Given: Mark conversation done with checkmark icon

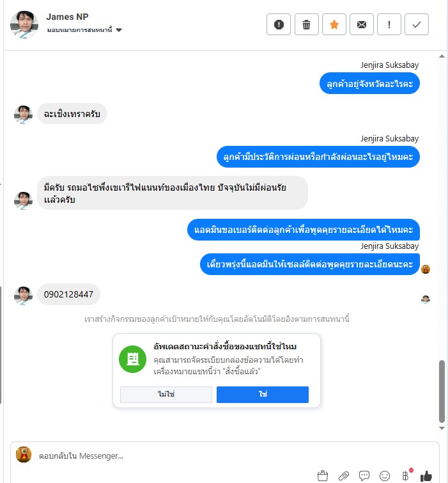Looking at the screenshot, I should tap(416, 24).
